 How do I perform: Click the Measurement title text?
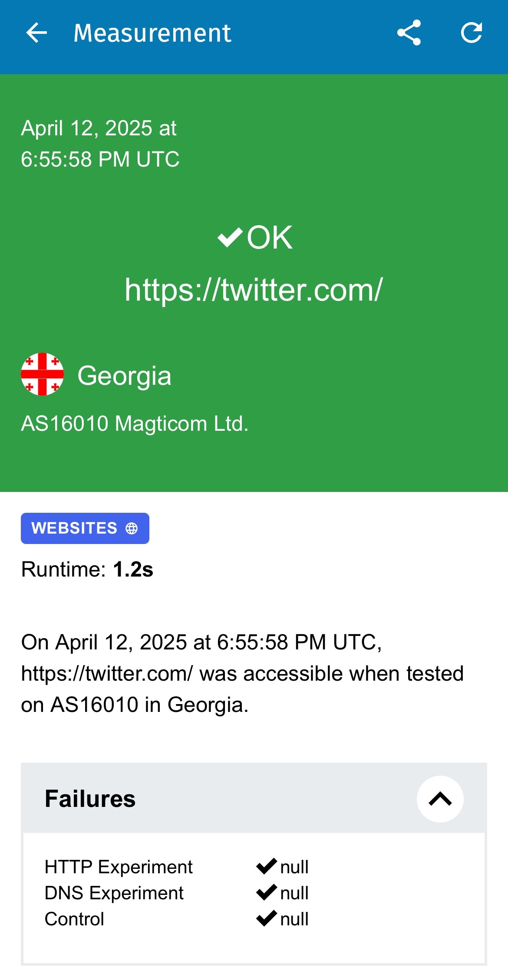[152, 33]
